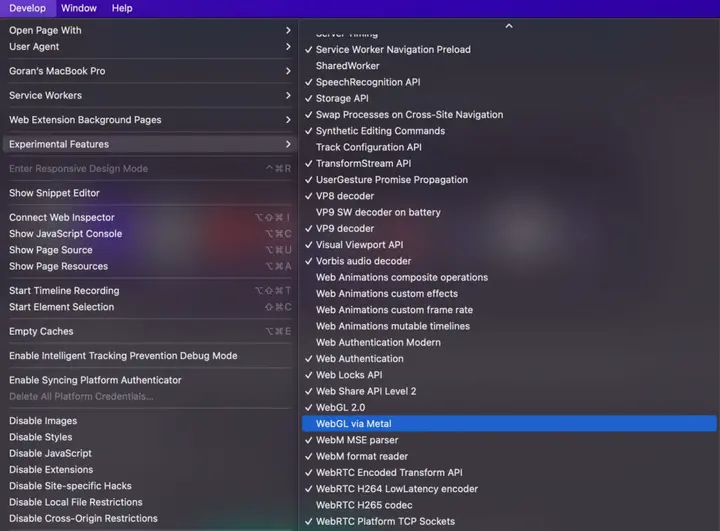
Task: Uncheck WebGL 2.0
Action: [509, 407]
